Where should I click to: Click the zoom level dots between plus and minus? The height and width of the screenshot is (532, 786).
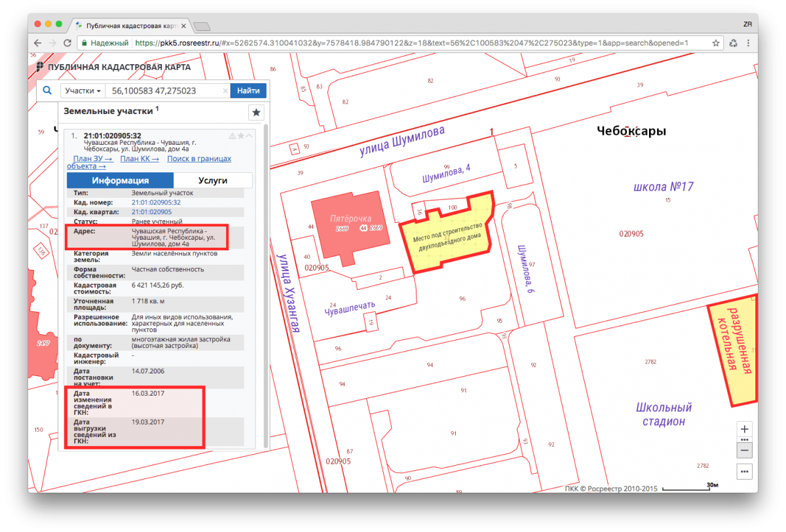[x=744, y=440]
